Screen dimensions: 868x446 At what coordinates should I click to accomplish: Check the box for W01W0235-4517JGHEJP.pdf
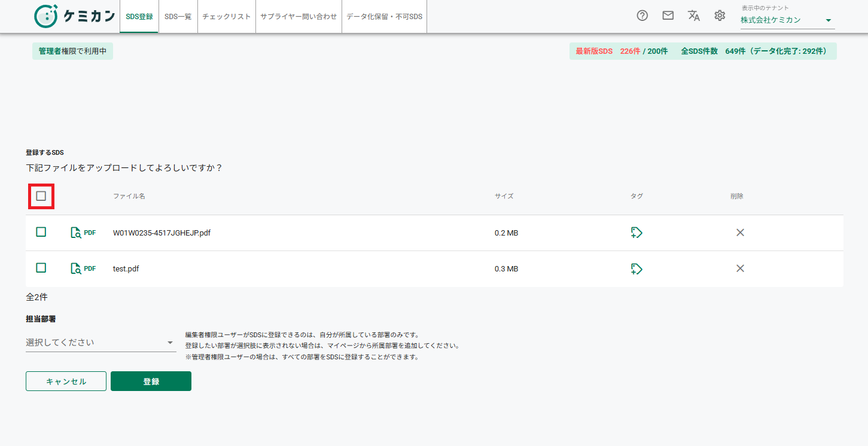click(41, 232)
